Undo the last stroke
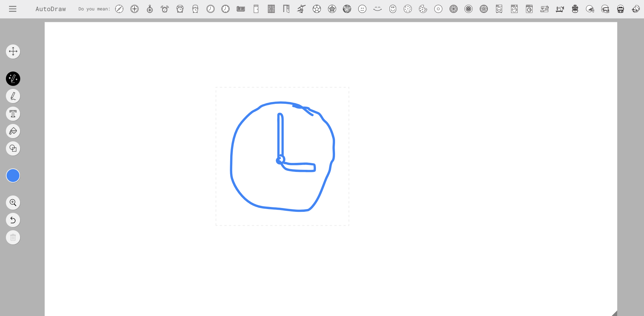The width and height of the screenshot is (644, 316). pos(13,220)
